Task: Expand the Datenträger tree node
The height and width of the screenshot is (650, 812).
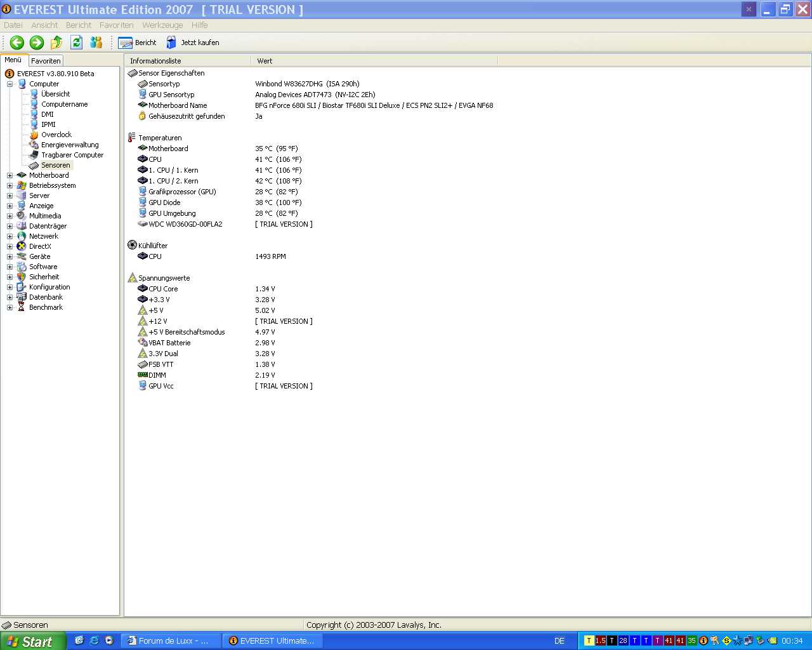Action: (10, 226)
